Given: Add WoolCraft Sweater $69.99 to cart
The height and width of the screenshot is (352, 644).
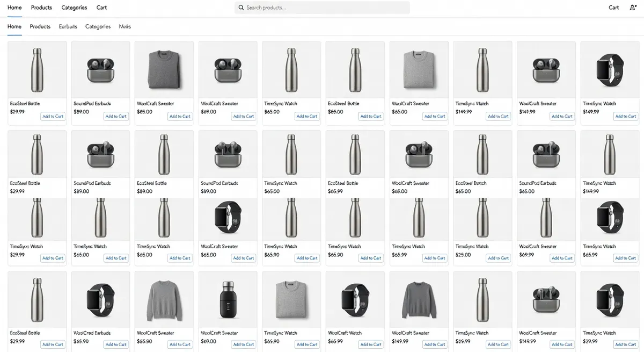Looking at the screenshot, I should click(x=562, y=258).
